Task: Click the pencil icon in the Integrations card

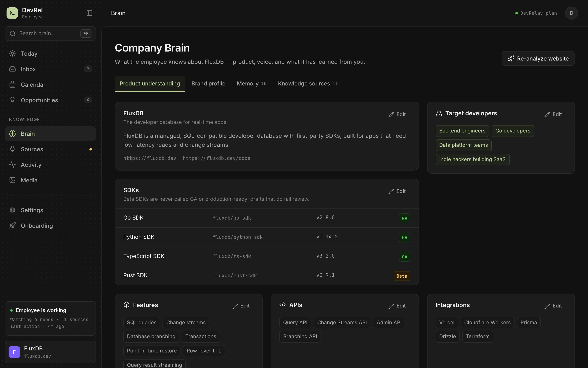Action: tap(547, 306)
